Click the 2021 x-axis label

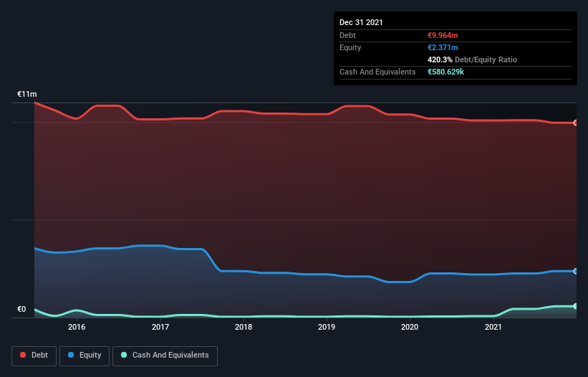[493, 327]
